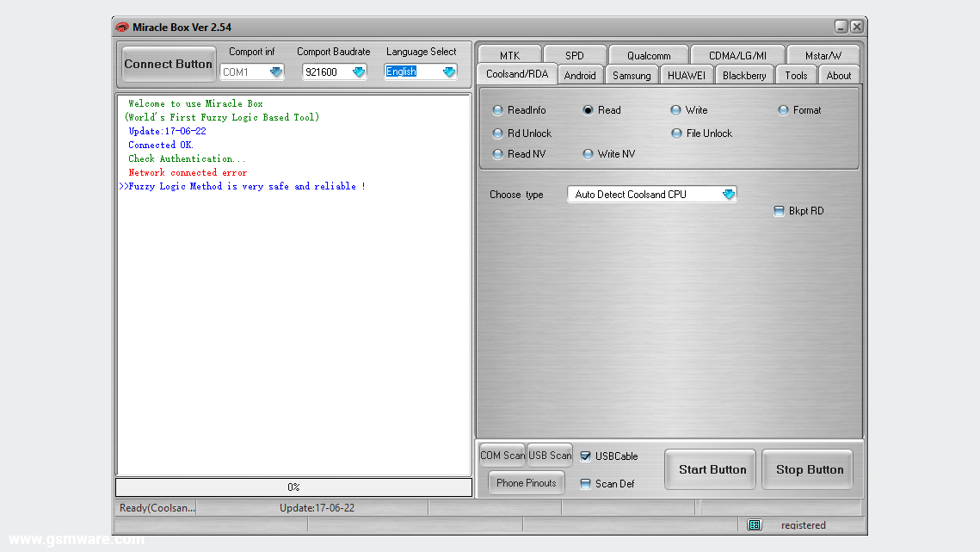Click 'Welcome to use Miracle Box' log line
Viewport: 980px width, 552px height.
click(195, 104)
